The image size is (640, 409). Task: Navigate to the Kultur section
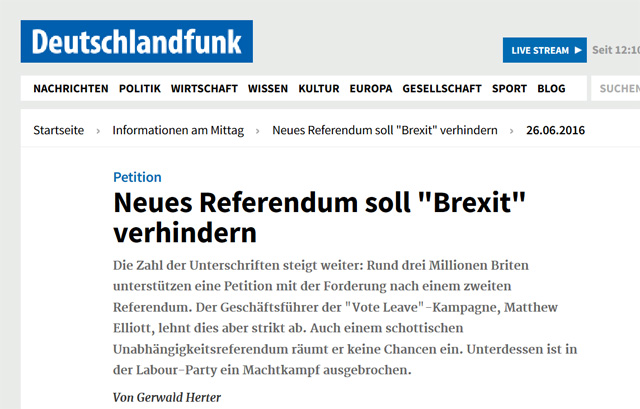318,89
